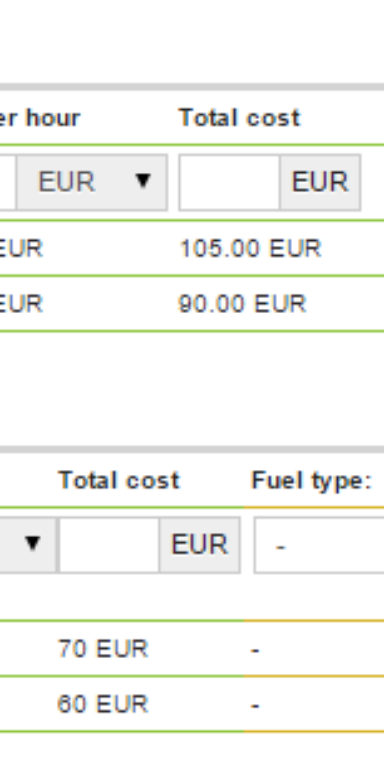This screenshot has height=768, width=384.
Task: Click the lower table Total cost column header
Action: (x=119, y=480)
